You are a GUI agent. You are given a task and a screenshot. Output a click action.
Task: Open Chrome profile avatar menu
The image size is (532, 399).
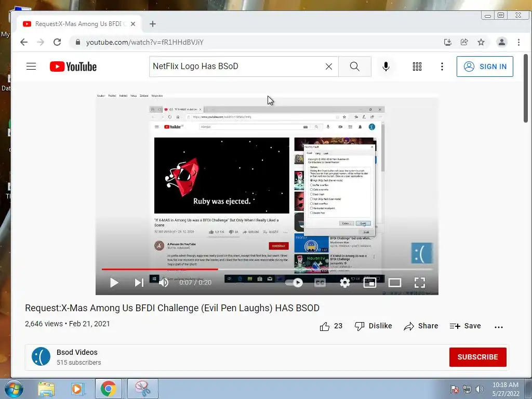[x=501, y=42]
